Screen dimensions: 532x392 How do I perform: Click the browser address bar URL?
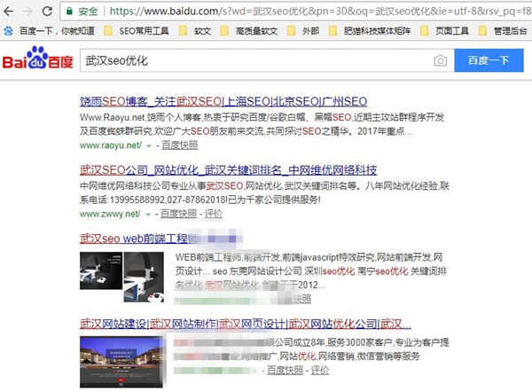pyautogui.click(x=320, y=12)
